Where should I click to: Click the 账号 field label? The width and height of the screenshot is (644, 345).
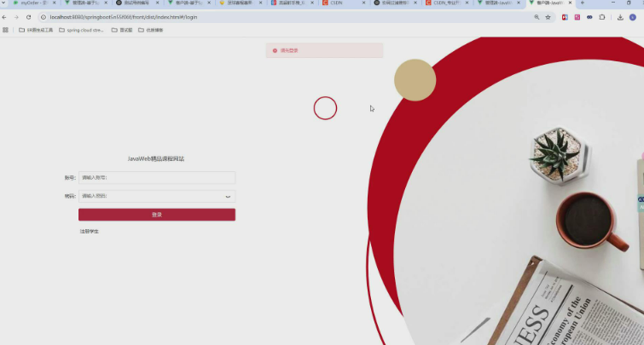70,178
